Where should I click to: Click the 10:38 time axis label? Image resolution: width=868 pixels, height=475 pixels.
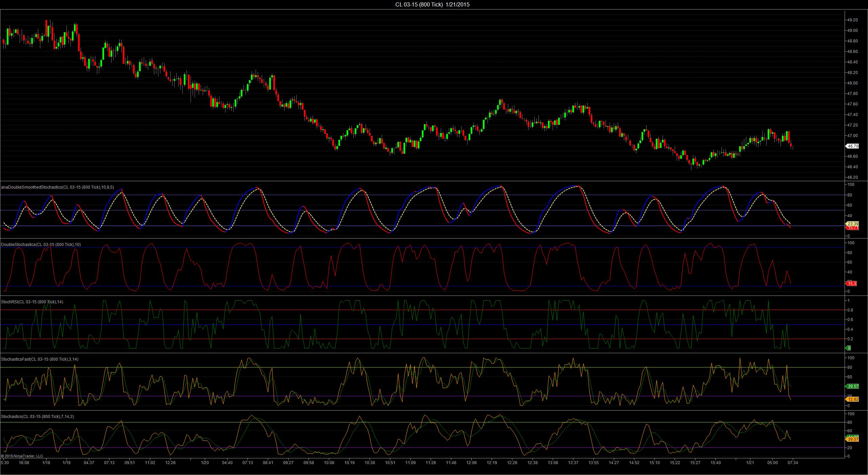point(370,462)
